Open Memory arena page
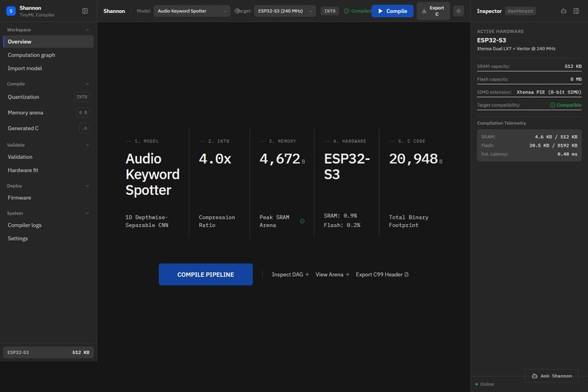 point(48,112)
